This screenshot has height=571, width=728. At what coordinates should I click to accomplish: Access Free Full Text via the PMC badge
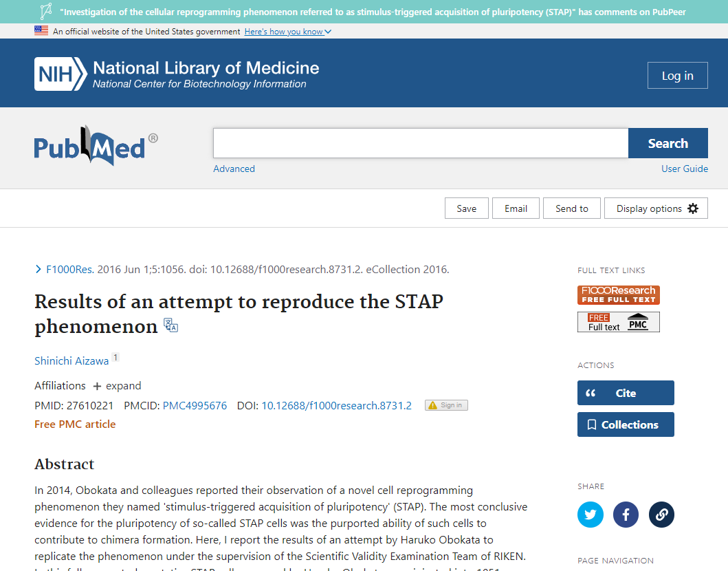tap(618, 321)
